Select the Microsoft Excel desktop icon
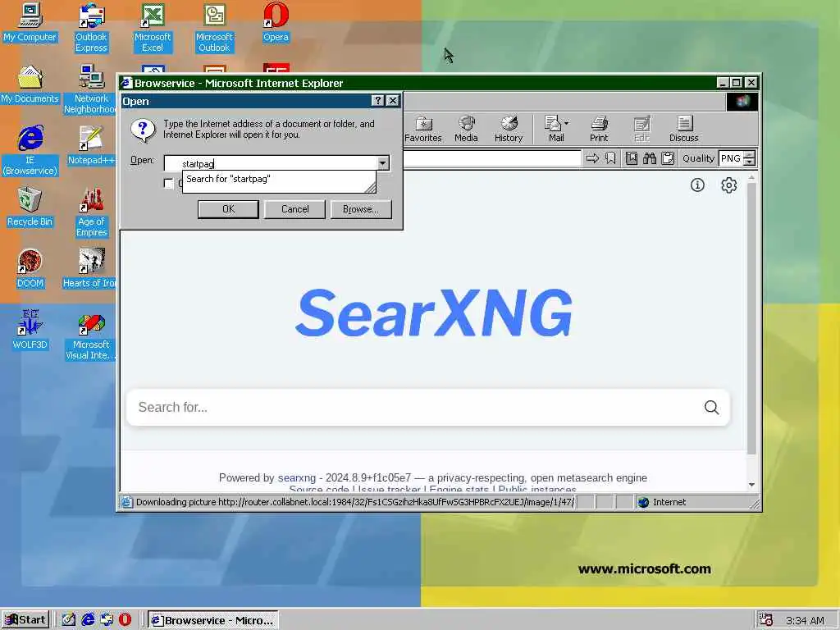The width and height of the screenshot is (840, 630). point(153,28)
